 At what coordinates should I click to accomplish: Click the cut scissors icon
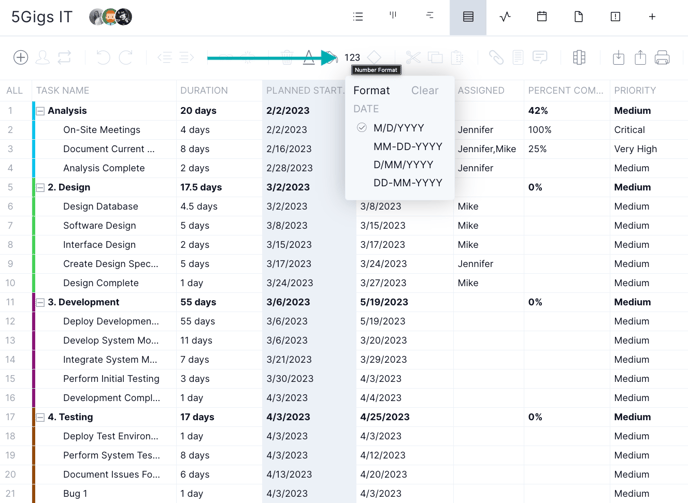click(413, 57)
